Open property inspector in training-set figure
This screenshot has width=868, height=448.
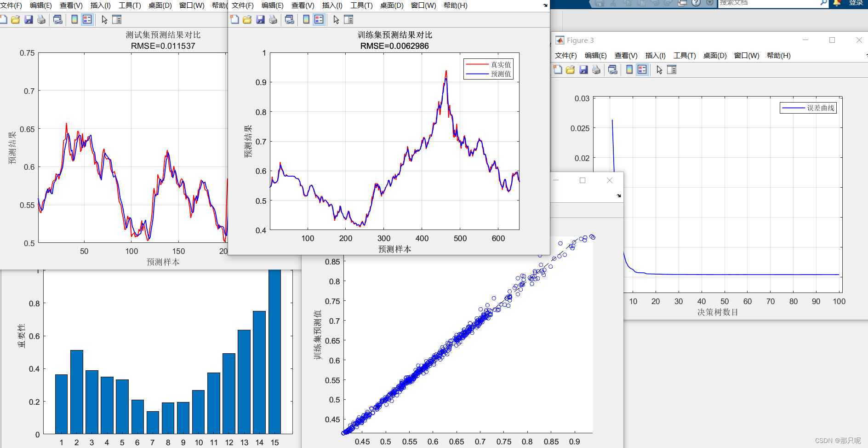348,19
